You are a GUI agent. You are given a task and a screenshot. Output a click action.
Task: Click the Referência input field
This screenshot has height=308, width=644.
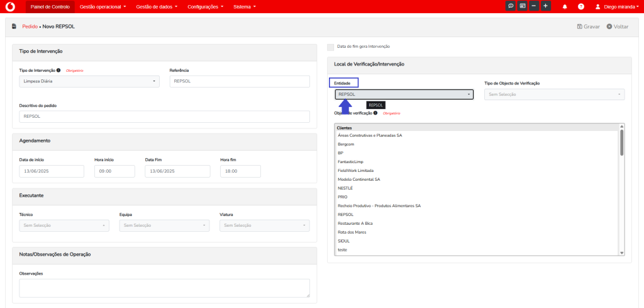(240, 81)
